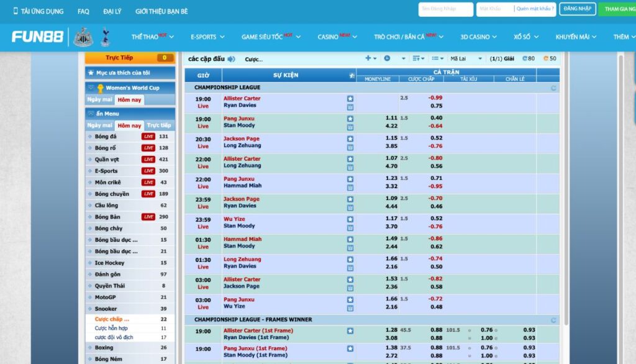This screenshot has height=364, width=636.
Task: Favorite Allister Carter (1st Frame) match
Action: (x=350, y=331)
